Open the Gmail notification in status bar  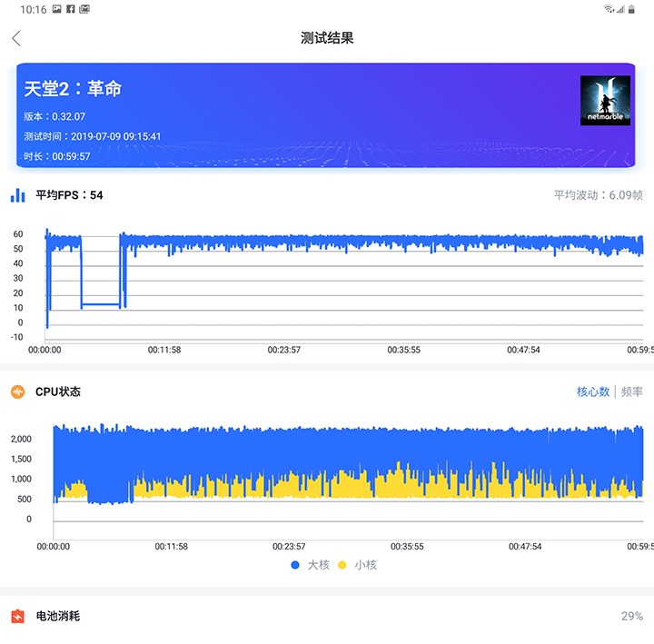pos(84,9)
